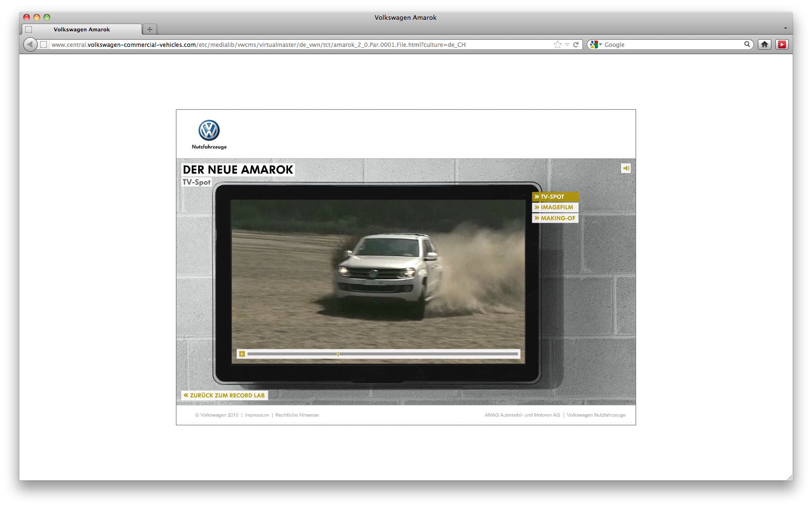This screenshot has width=812, height=507.
Task: Click the yellow minimize window button
Action: [x=37, y=17]
